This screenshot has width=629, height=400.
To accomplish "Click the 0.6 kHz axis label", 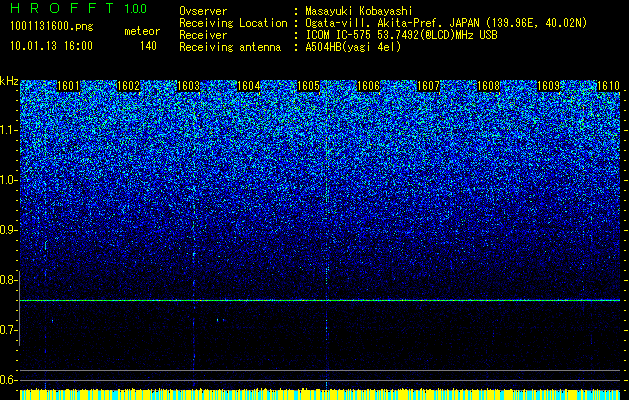I will pos(8,380).
